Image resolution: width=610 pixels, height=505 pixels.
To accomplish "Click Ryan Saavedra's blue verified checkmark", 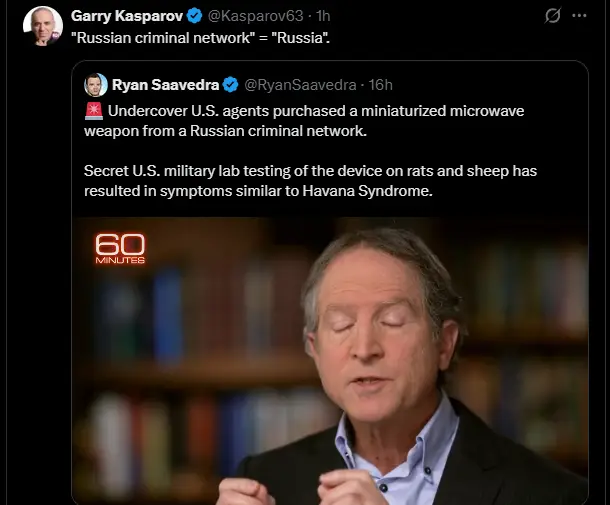I will [x=230, y=85].
